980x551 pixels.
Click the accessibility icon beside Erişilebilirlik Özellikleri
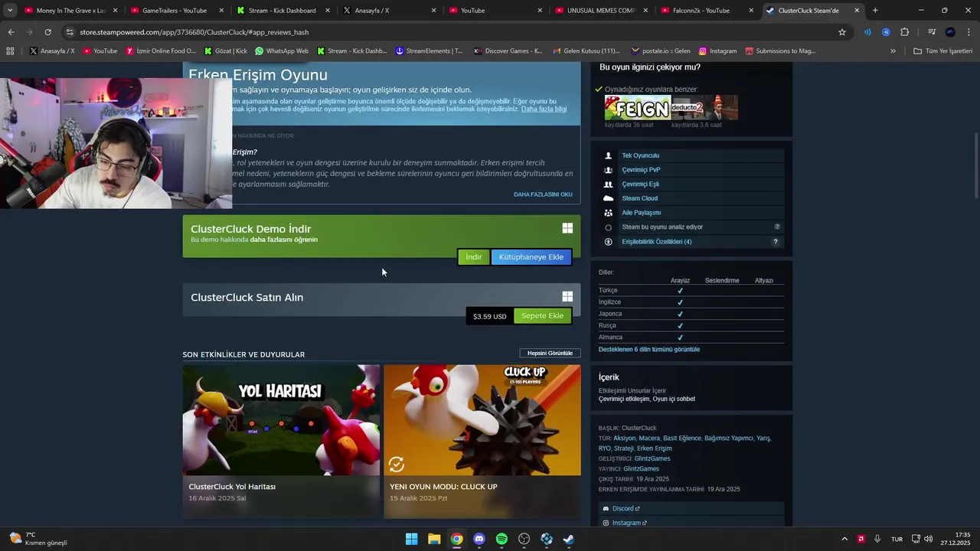click(x=609, y=242)
